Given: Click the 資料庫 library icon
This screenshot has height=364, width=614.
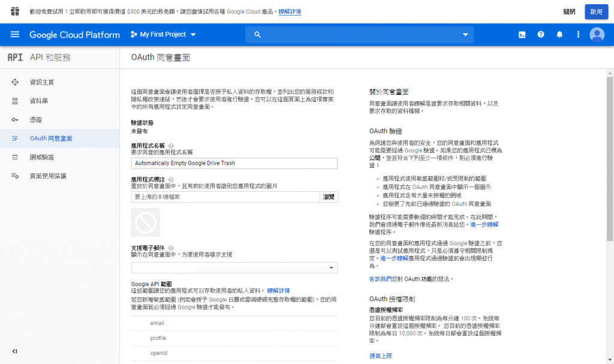Looking at the screenshot, I should [x=15, y=101].
